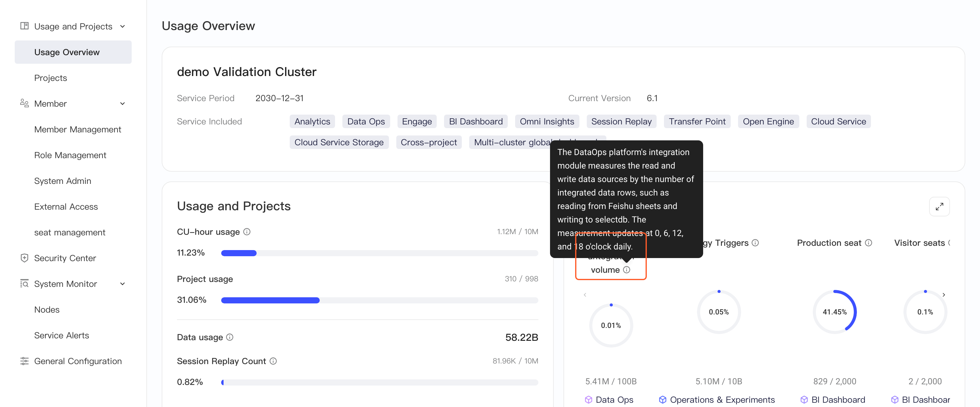Click the CU-hour usage progress bar

point(379,253)
